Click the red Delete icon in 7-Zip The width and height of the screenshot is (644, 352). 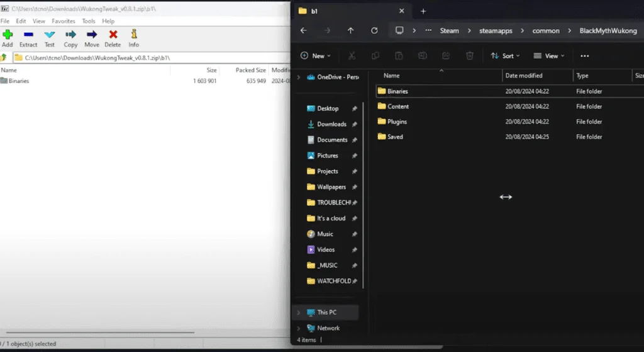(113, 38)
